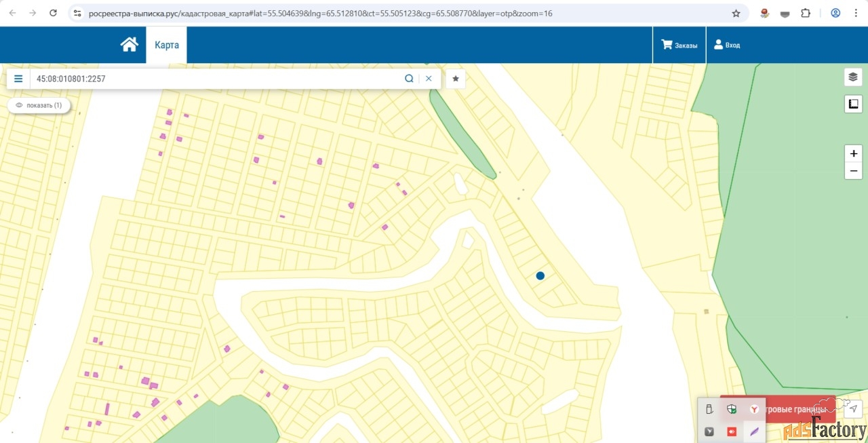Switch to the Карта tab
The width and height of the screenshot is (868, 443).
tap(167, 45)
